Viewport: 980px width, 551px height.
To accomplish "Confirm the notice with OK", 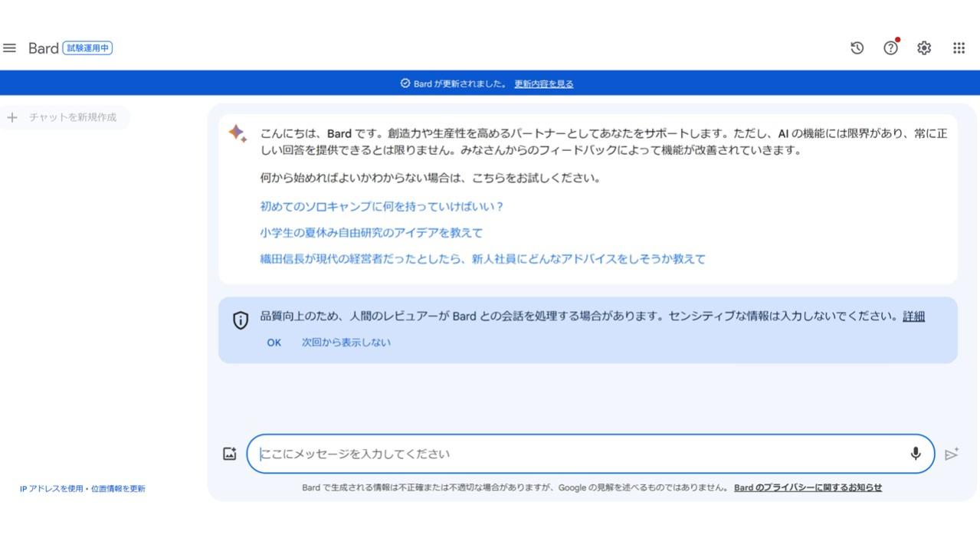I will coord(274,343).
